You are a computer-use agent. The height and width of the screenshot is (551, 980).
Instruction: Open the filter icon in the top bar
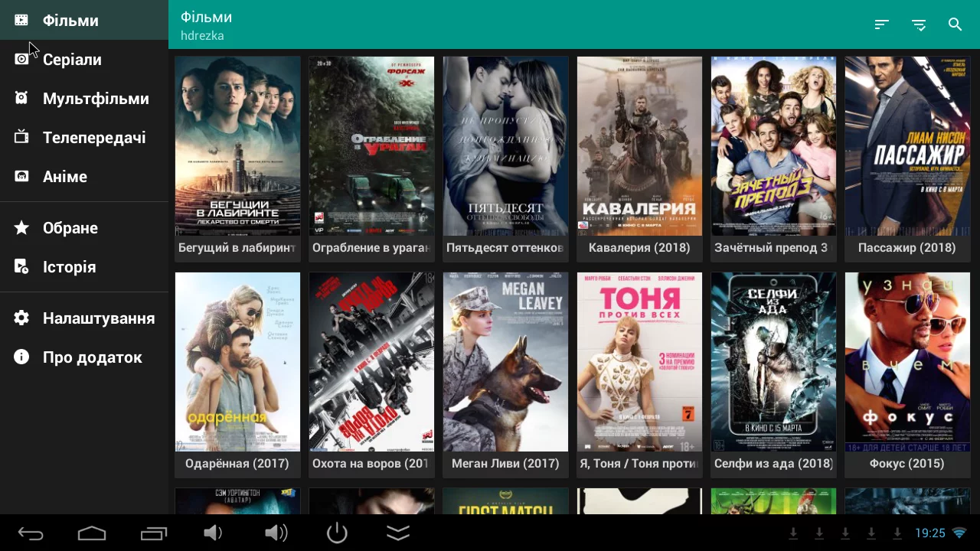(x=919, y=24)
